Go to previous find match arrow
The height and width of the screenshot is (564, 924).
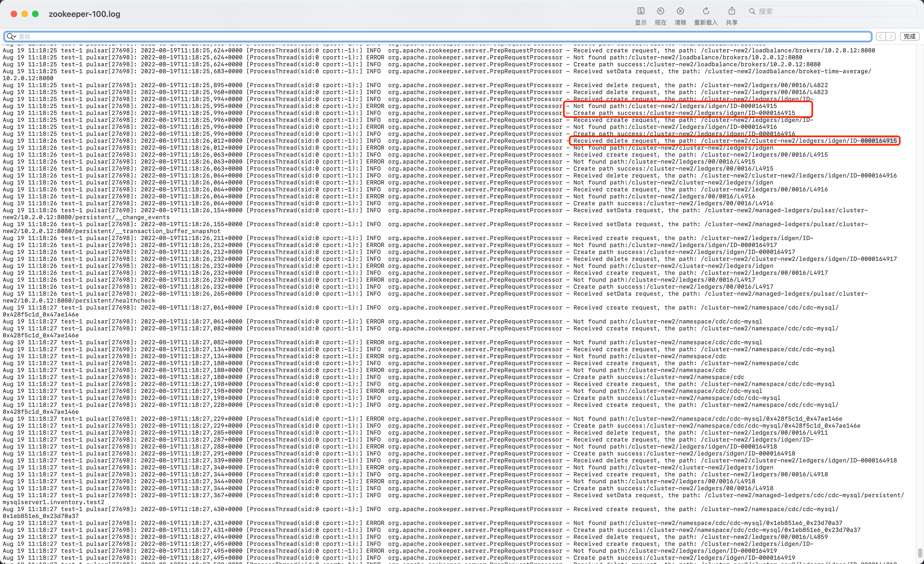click(880, 36)
